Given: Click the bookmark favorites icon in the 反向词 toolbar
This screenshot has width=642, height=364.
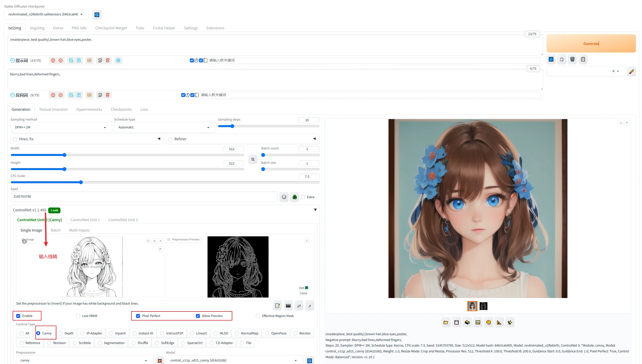Looking at the screenshot, I should point(79,95).
